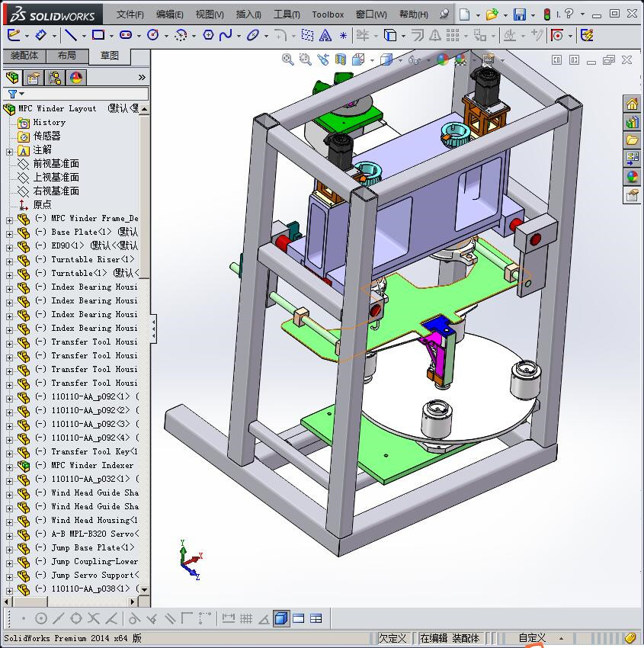Select the Transfer Tool Key component
This screenshot has height=648, width=644.
click(x=95, y=451)
